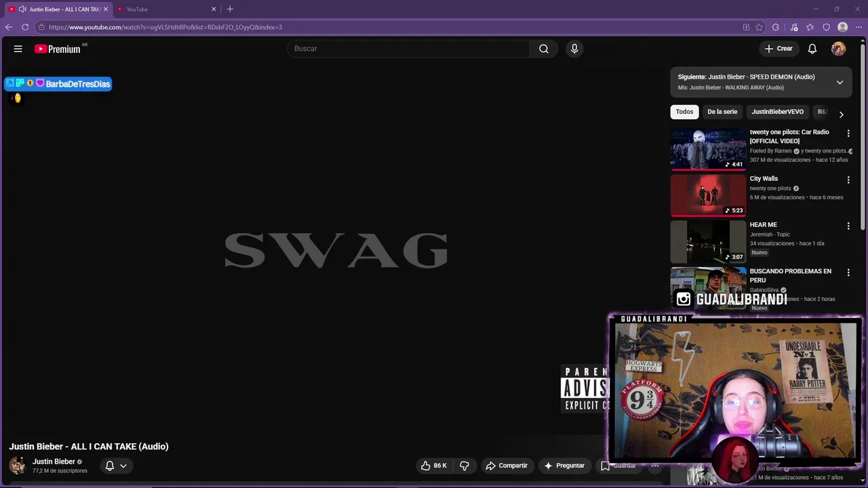Image resolution: width=868 pixels, height=488 pixels.
Task: Open the notifications bell in the header
Action: tap(812, 49)
